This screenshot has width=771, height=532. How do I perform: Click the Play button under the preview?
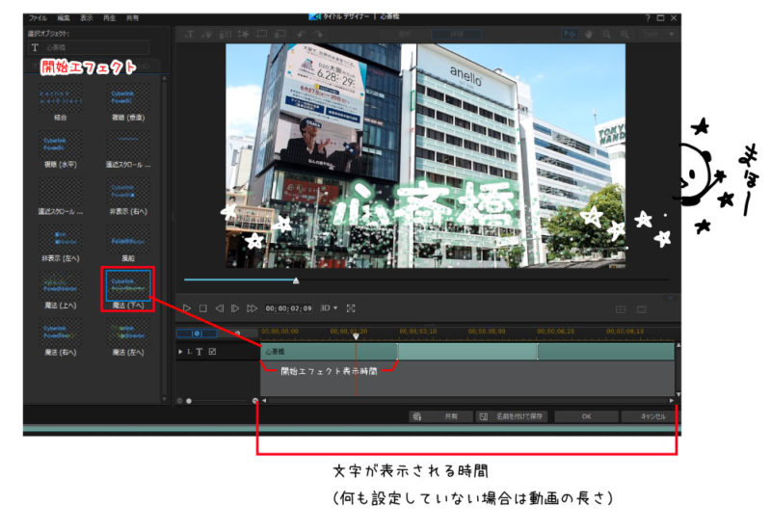point(187,308)
